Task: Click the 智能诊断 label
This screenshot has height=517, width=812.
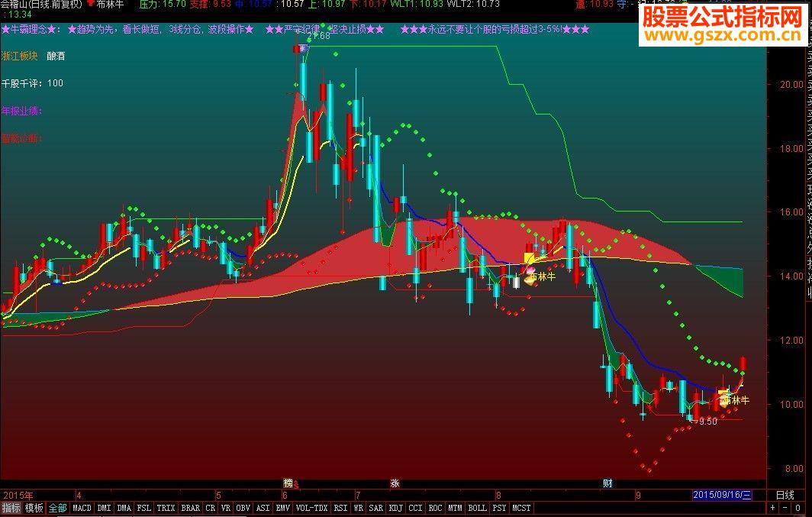Action: (x=21, y=138)
